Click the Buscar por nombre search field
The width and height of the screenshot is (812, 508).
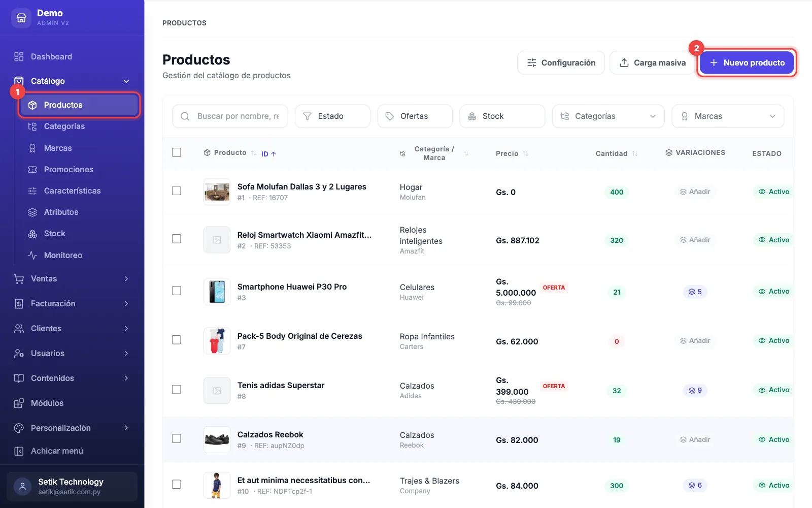230,116
